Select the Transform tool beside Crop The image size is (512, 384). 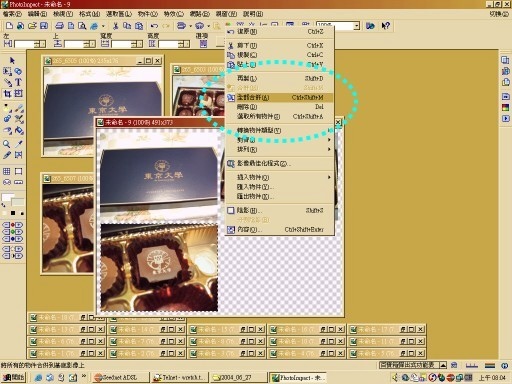click(x=19, y=94)
